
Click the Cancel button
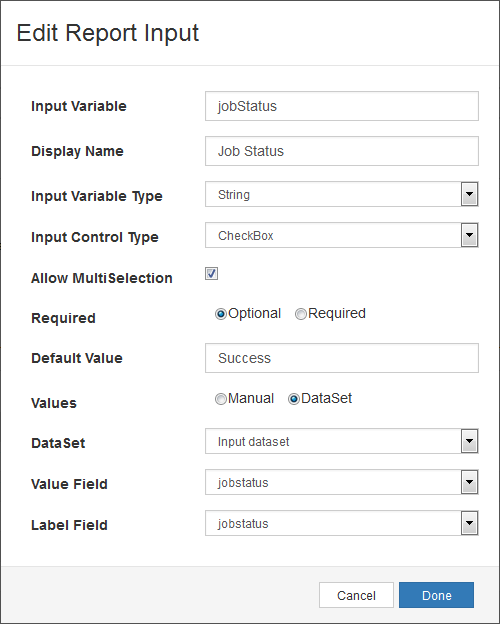click(x=356, y=595)
